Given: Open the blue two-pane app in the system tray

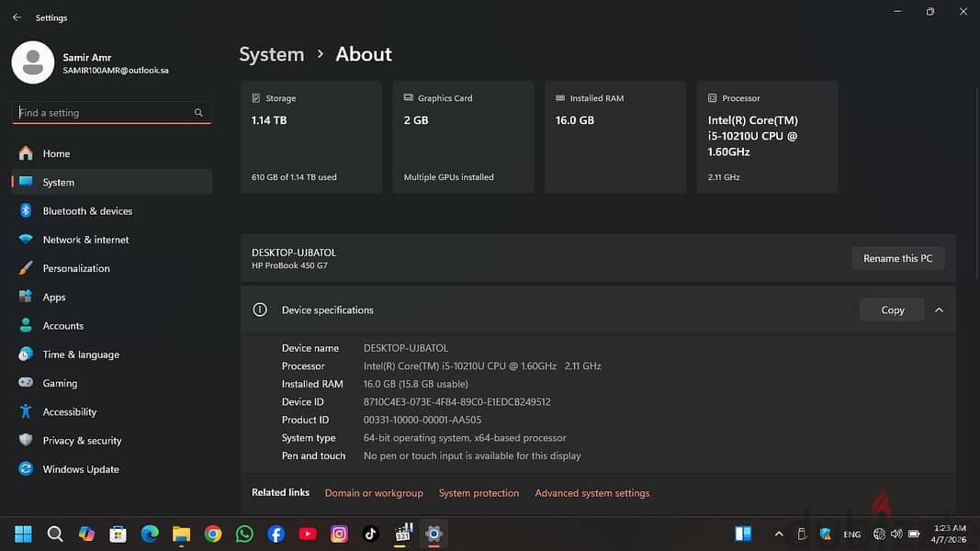Looking at the screenshot, I should pos(743,534).
